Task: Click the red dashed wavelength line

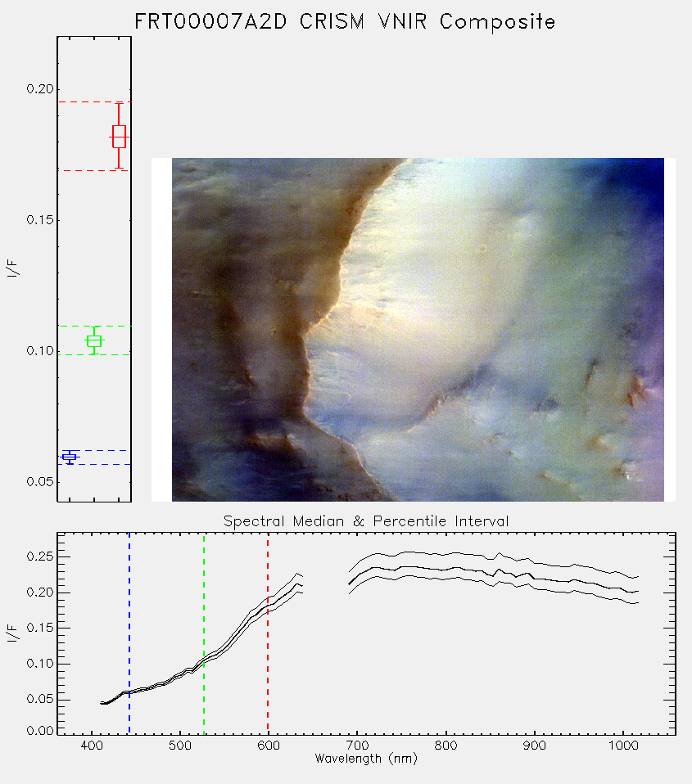Action: pyautogui.click(x=268, y=633)
